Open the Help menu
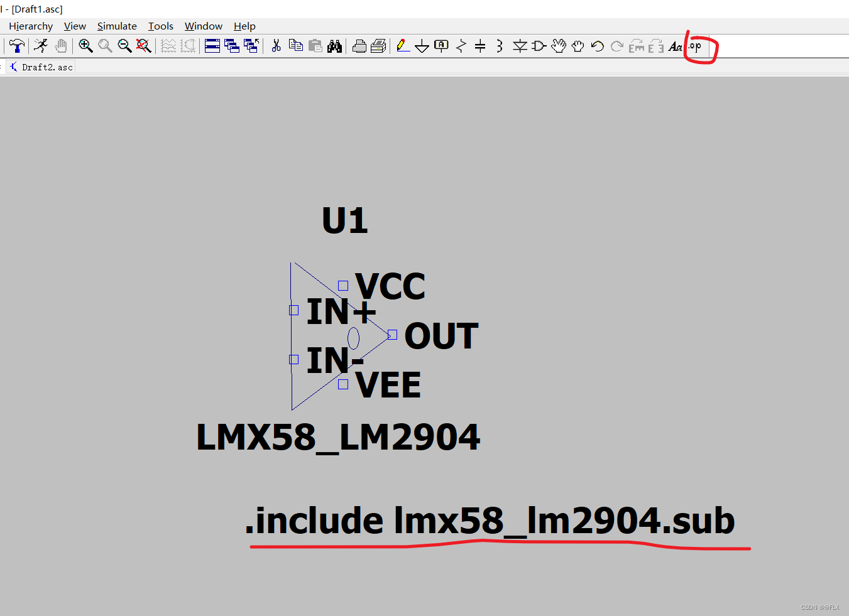Image resolution: width=849 pixels, height=616 pixels. click(244, 26)
